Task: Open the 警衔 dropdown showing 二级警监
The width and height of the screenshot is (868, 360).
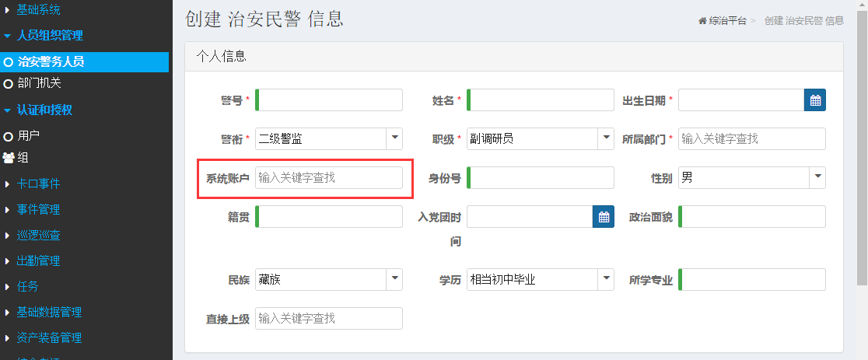Action: (329, 139)
